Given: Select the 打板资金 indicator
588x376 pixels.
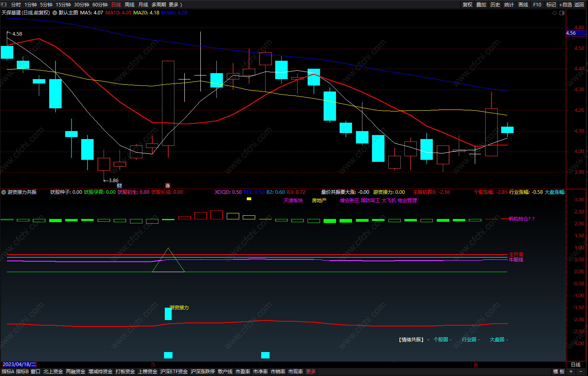Looking at the screenshot, I should (x=125, y=372).
